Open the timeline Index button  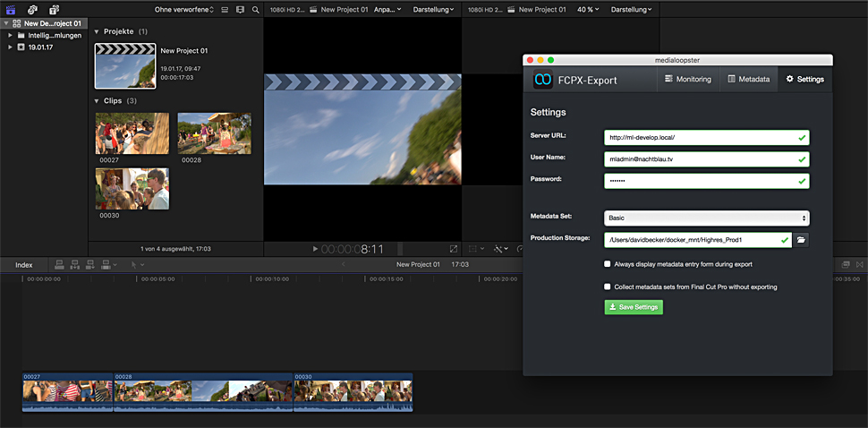[24, 265]
